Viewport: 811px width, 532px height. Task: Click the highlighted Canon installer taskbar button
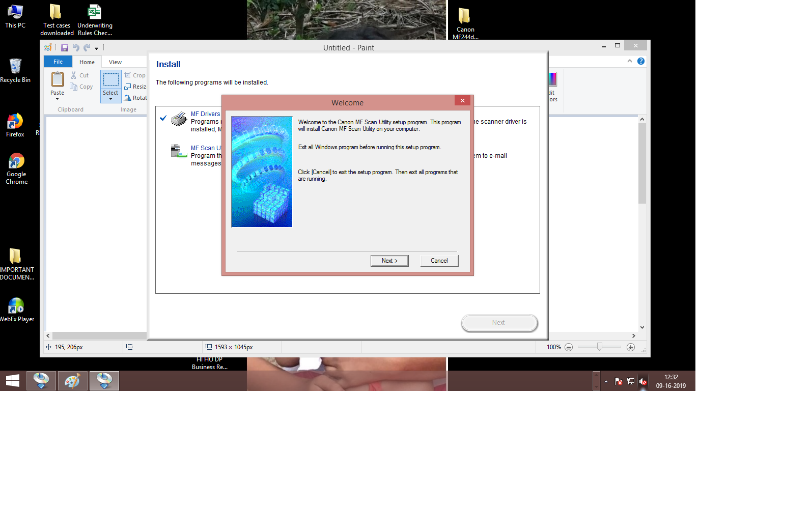click(104, 381)
